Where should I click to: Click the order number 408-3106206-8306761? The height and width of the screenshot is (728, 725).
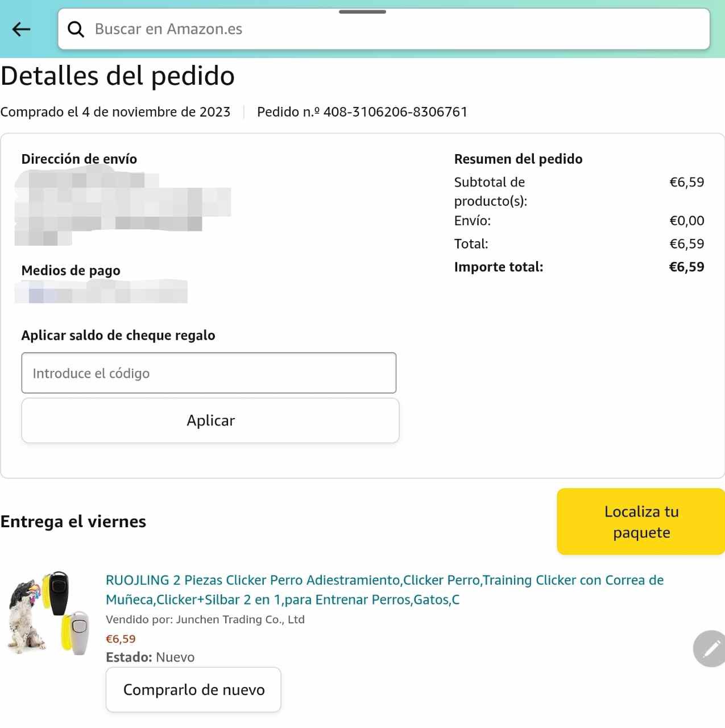[x=395, y=112]
